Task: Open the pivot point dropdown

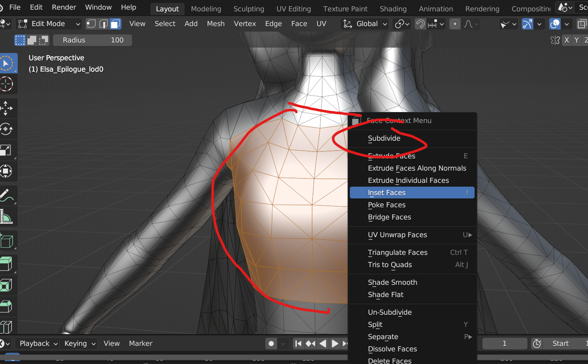Action: pos(402,24)
